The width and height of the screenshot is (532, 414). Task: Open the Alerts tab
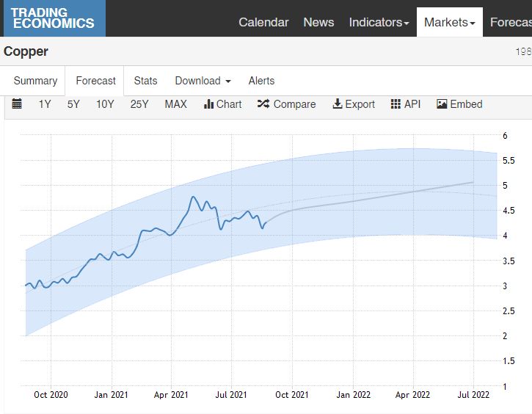(261, 81)
